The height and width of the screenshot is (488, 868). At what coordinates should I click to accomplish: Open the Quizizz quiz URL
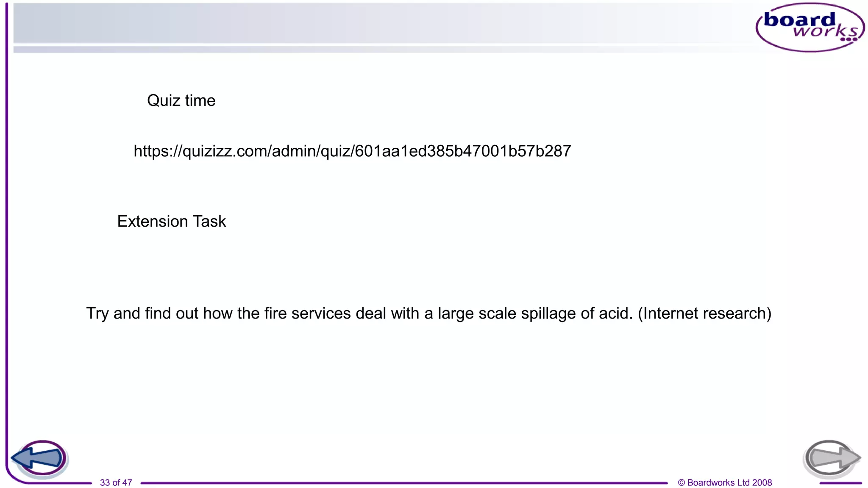[352, 151]
